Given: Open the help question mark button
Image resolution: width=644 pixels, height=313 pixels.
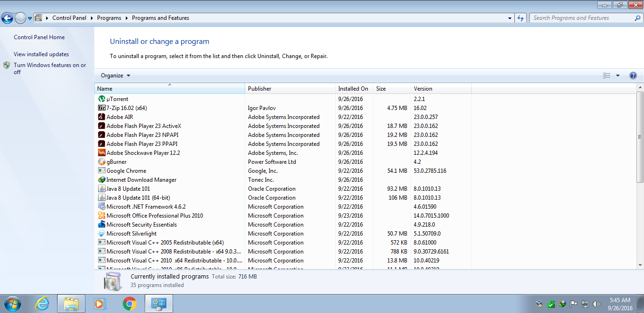Looking at the screenshot, I should (633, 76).
